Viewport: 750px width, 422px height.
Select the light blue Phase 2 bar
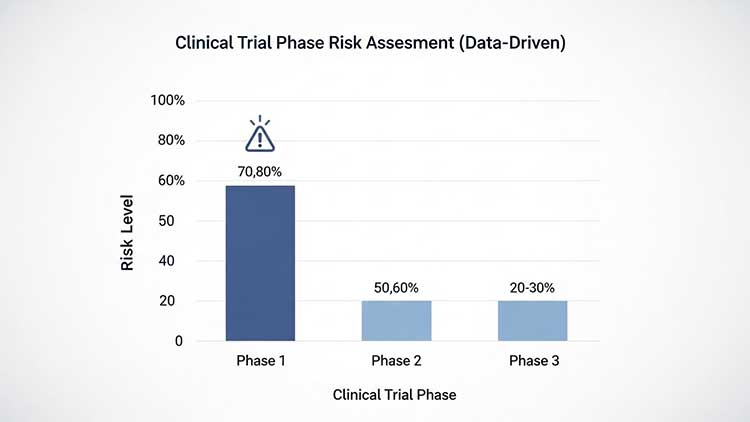pyautogui.click(x=397, y=320)
